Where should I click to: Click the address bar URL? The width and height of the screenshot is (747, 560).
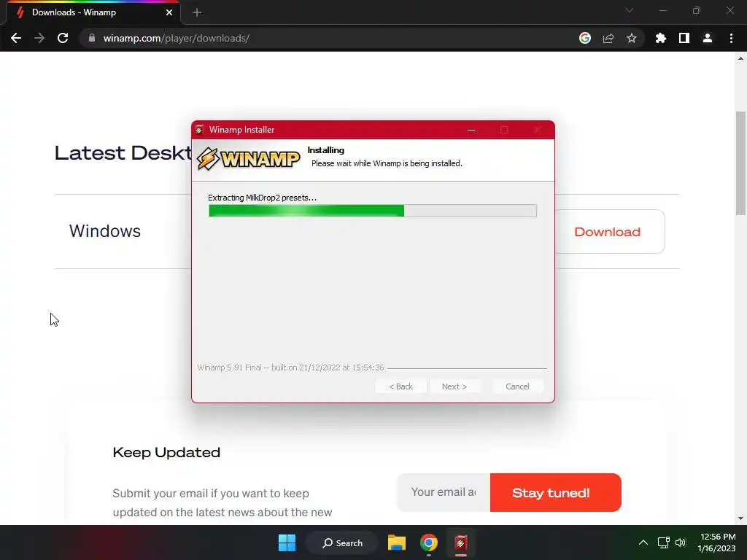tap(177, 38)
